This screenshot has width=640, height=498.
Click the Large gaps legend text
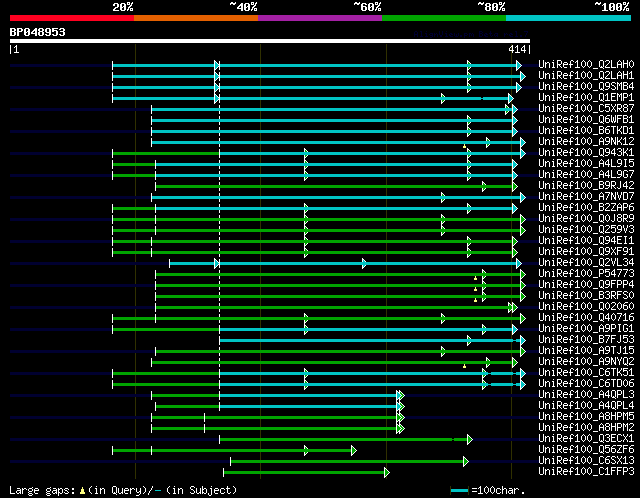(x=42, y=490)
